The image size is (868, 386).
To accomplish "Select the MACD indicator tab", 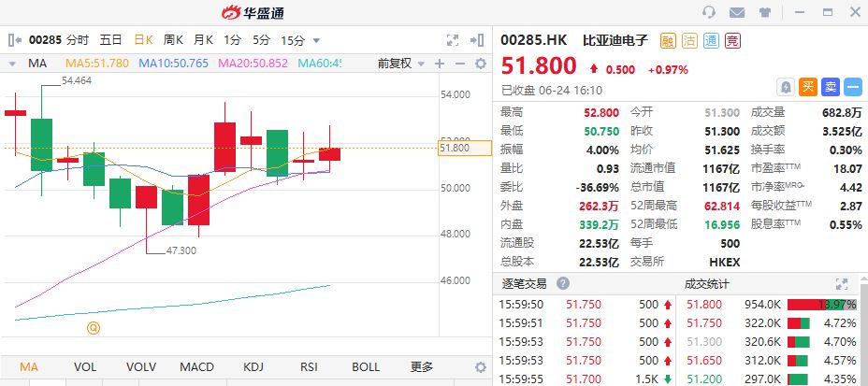I will point(196,367).
